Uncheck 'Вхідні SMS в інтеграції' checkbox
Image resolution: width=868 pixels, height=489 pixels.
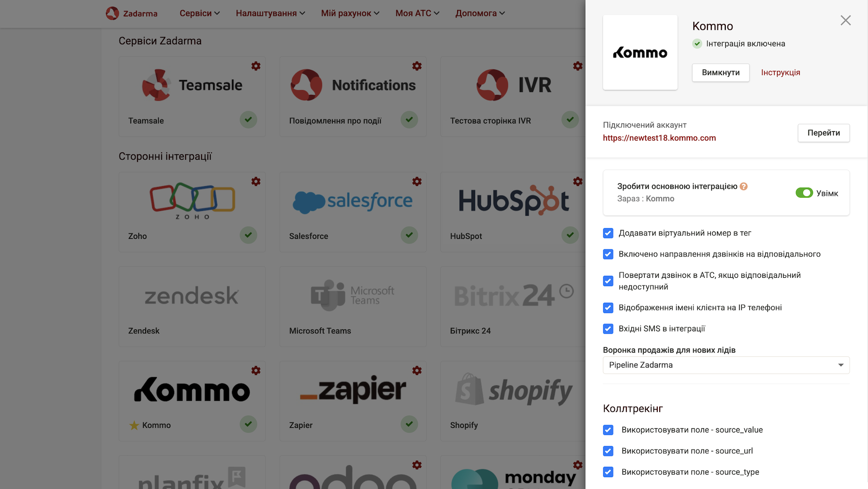point(608,329)
